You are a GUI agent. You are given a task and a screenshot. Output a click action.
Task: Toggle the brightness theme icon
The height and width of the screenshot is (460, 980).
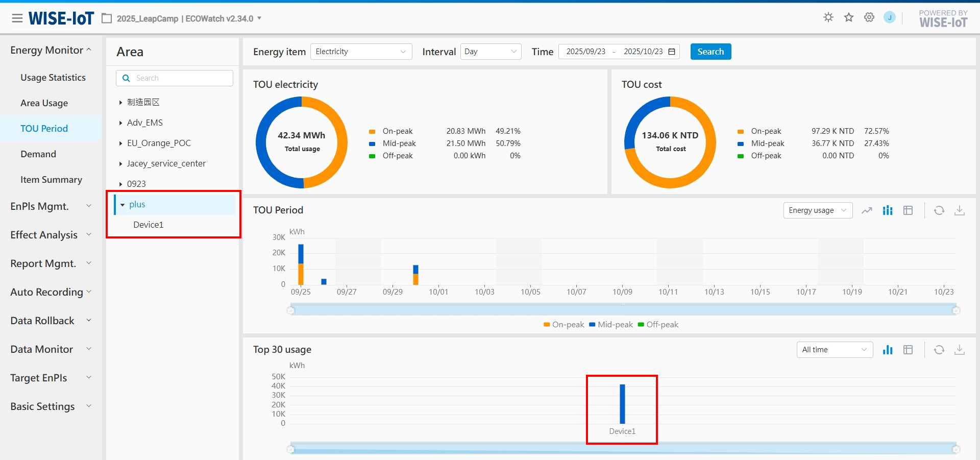[828, 17]
